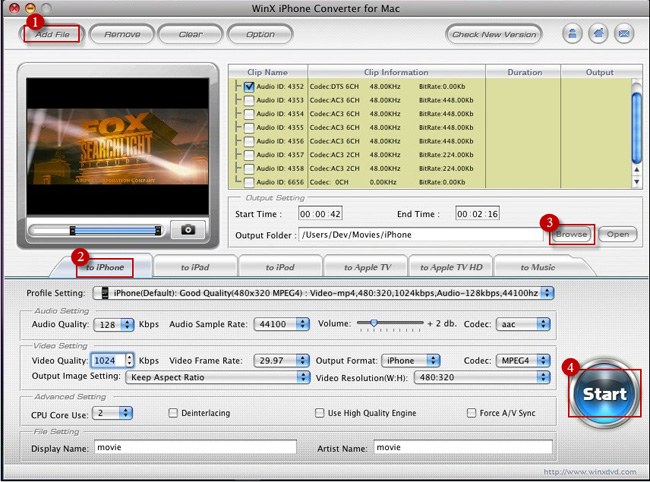Check the Audio ID 4354 checkbox
Image resolution: width=650 pixels, height=482 pixels.
(249, 114)
